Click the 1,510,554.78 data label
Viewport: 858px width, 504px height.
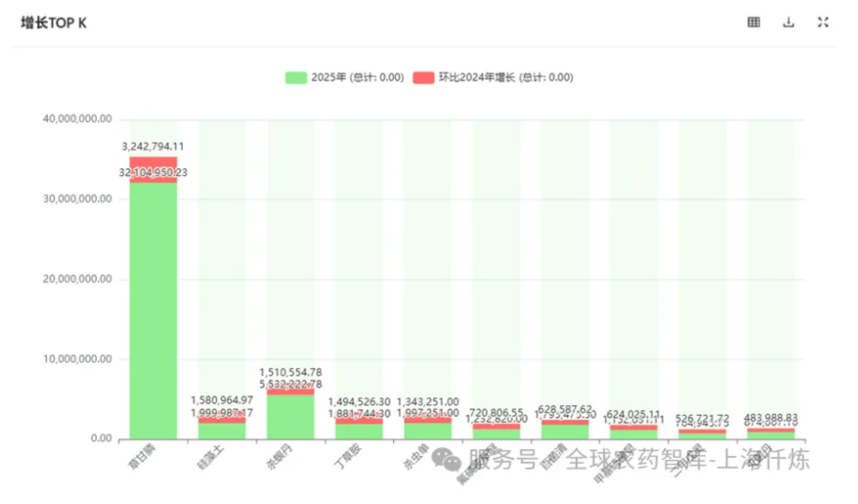click(x=290, y=372)
